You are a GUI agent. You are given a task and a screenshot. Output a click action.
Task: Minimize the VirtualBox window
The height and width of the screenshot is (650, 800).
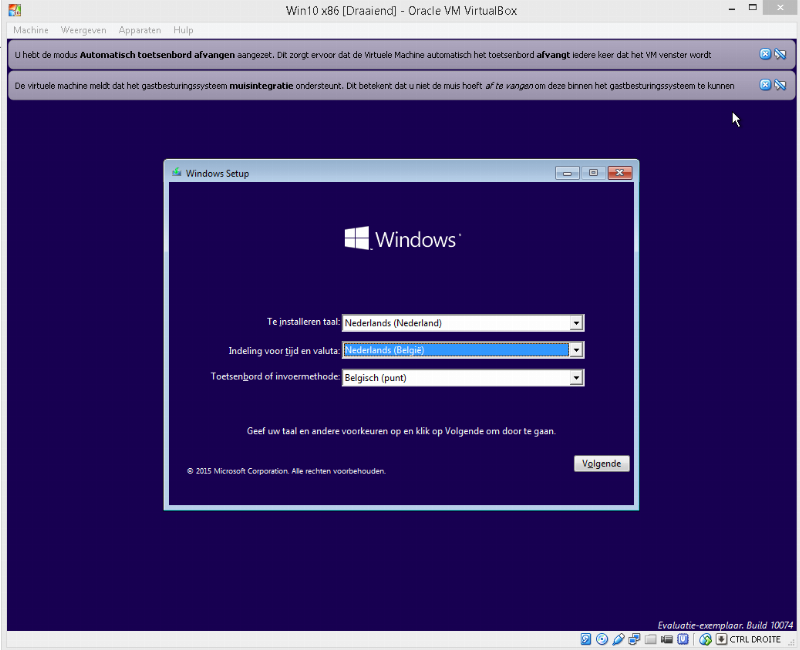coord(732,9)
